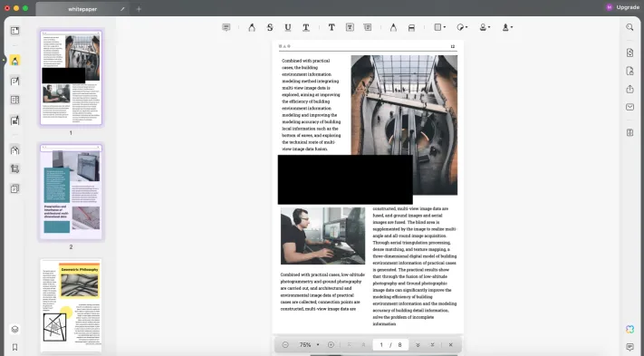
Task: Switch to Edit PDF mode in sidebar
Action: (14, 81)
